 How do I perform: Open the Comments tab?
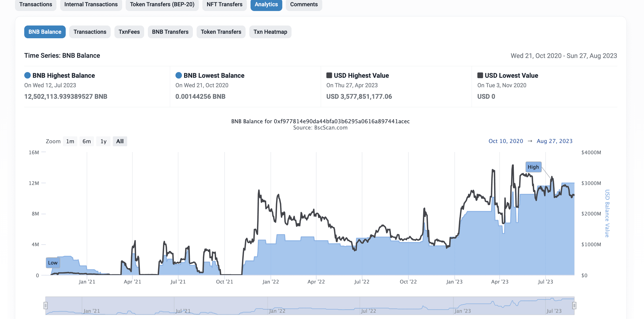[304, 4]
